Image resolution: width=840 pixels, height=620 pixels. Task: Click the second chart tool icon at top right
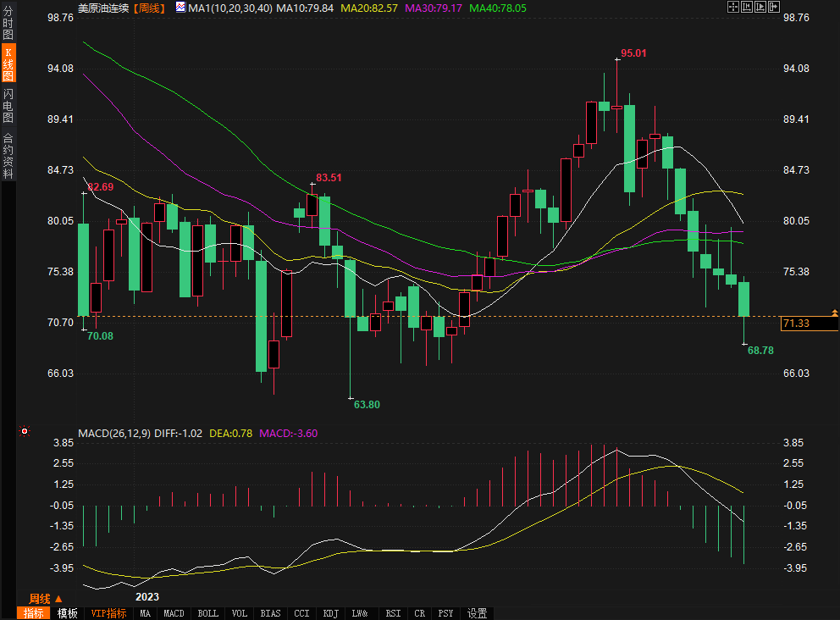coord(746,7)
